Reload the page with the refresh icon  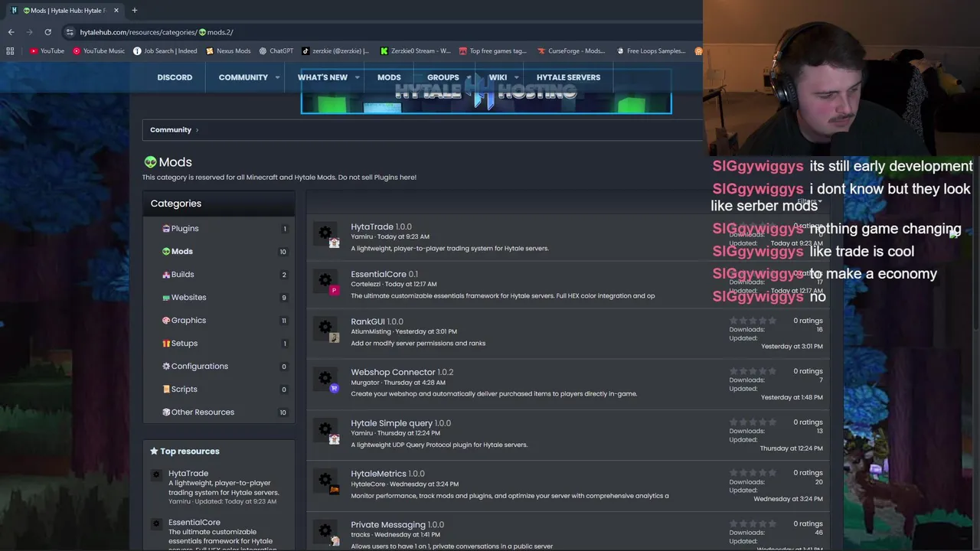click(x=47, y=32)
